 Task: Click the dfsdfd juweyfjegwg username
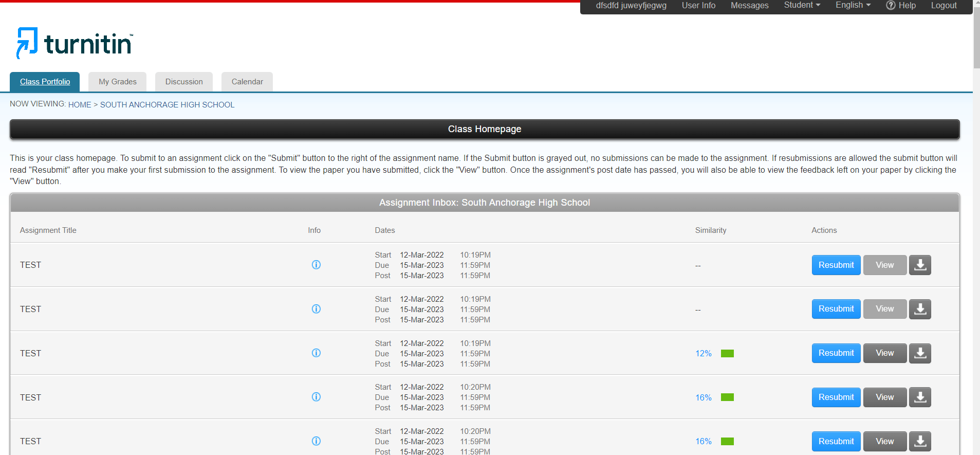(x=631, y=5)
